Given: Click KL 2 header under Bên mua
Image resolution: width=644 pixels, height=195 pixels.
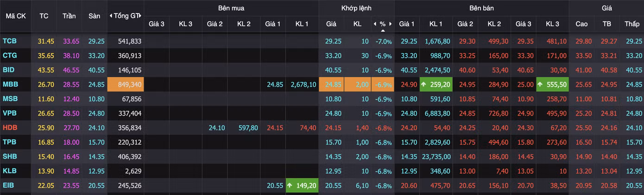Looking at the screenshot, I should [x=244, y=24].
